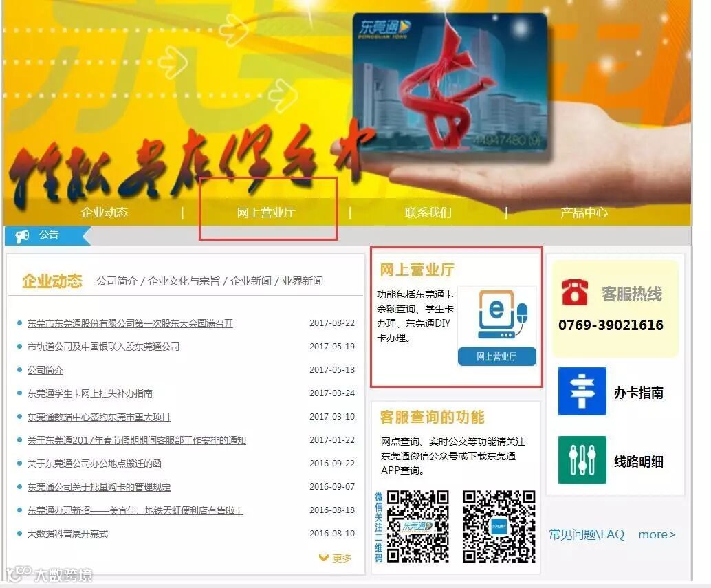Viewport: 711px width, 588px height.
Task: Click the 客服热线 heading
Action: 632,294
